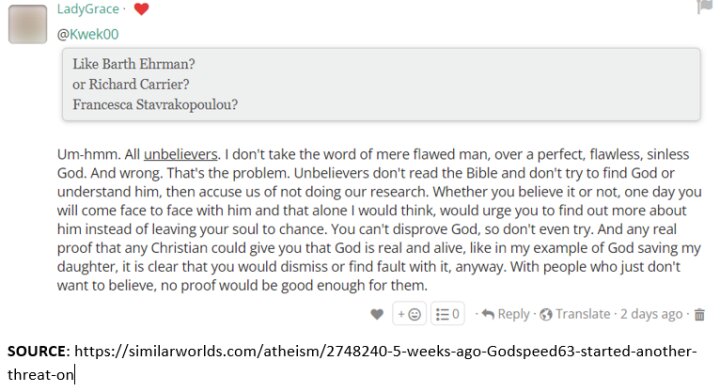720x392 pixels.
Task: Open the reactions list counter showing 0
Action: (447, 314)
